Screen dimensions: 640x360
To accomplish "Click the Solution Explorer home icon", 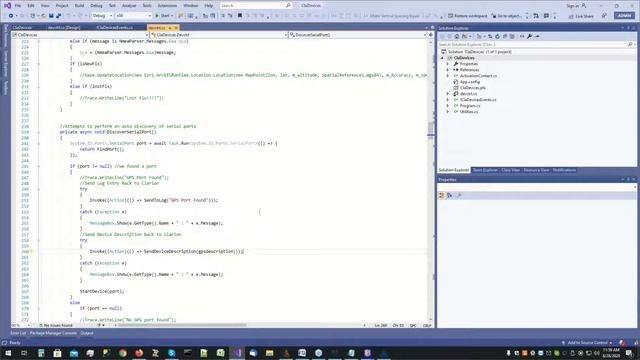I will 457,36.
